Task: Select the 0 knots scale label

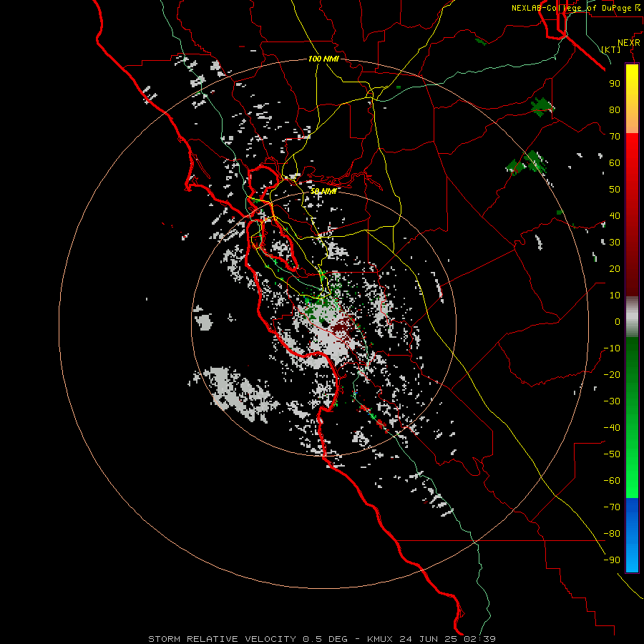Action: pos(618,321)
